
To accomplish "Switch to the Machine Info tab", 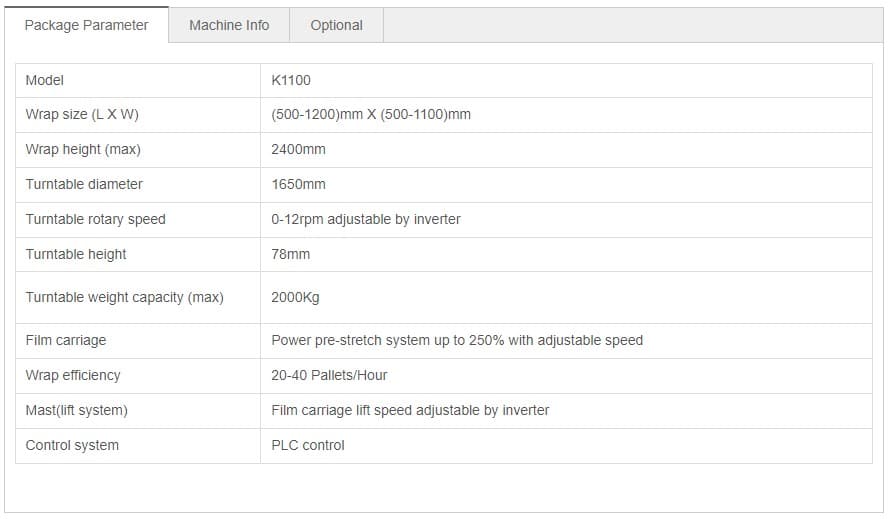I will [x=229, y=25].
